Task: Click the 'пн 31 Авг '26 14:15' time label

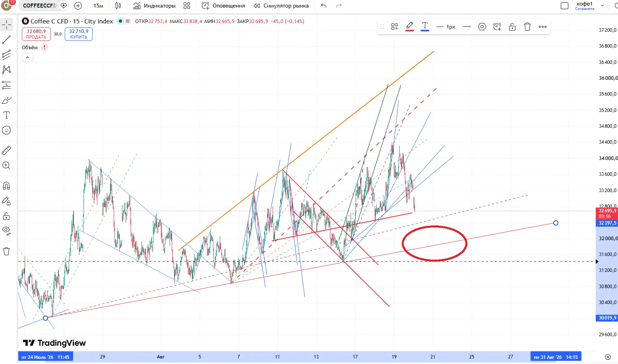Action: (x=556, y=357)
